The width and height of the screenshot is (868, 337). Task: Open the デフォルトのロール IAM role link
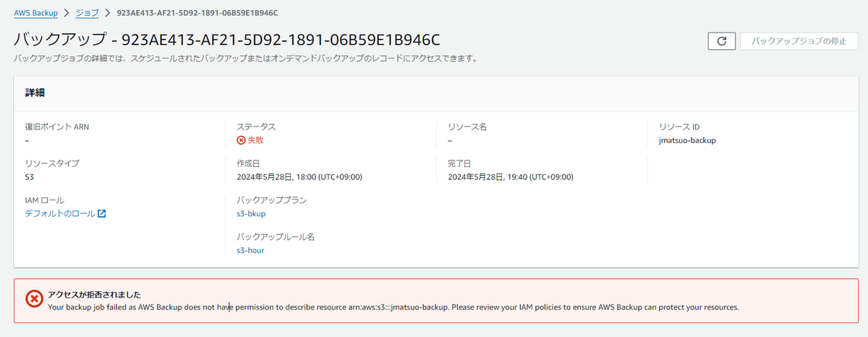coord(60,213)
